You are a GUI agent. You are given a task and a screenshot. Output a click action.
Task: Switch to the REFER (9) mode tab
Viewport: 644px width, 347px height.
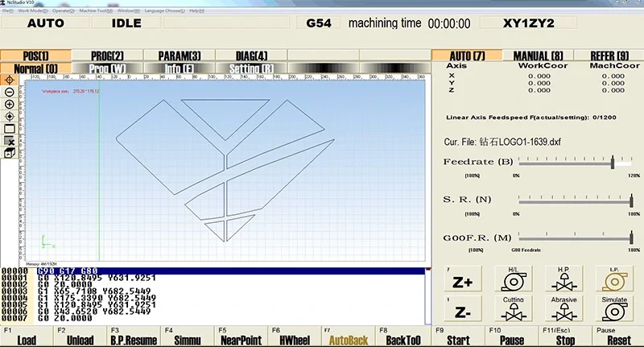tap(609, 56)
